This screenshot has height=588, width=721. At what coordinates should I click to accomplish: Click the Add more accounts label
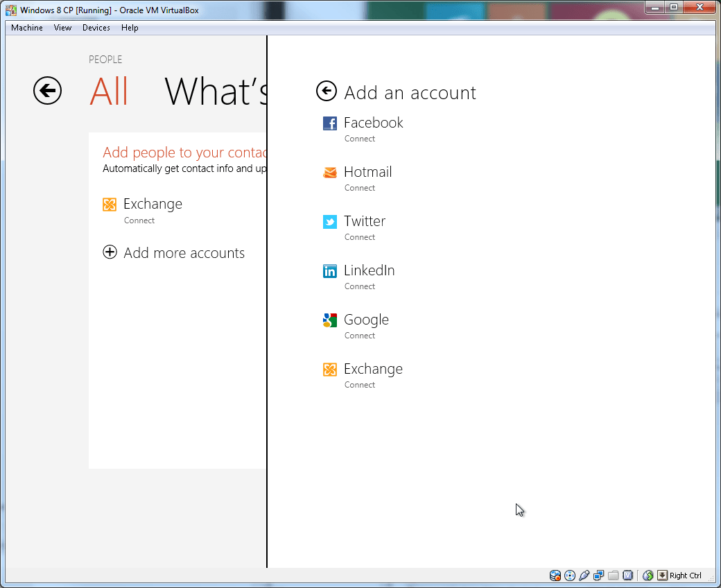click(184, 253)
